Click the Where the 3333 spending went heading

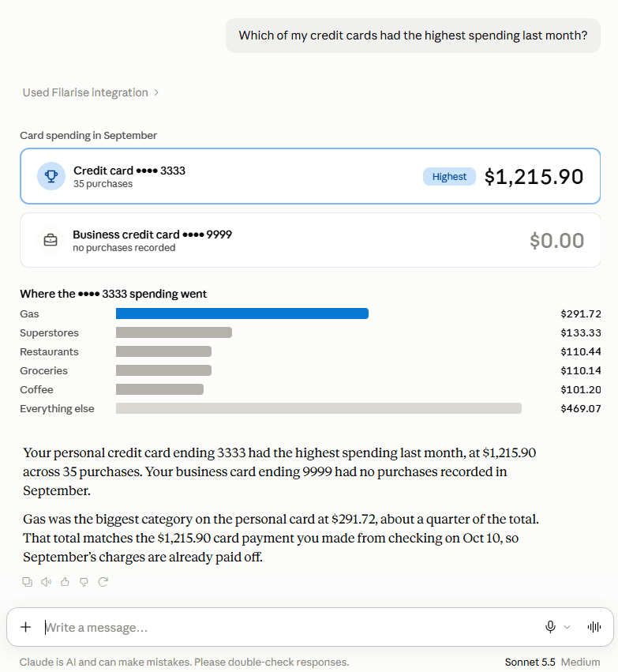pos(113,294)
